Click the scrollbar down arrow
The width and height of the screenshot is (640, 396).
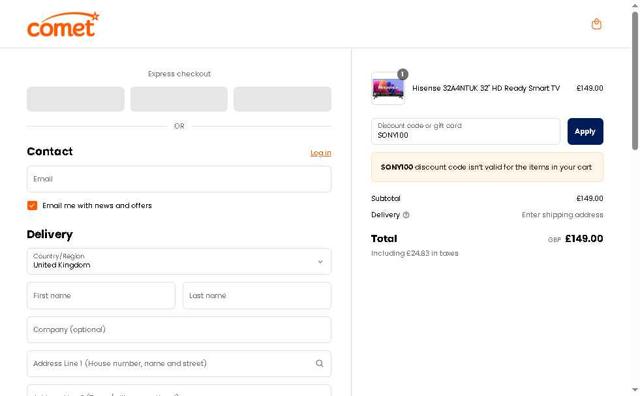(635, 390)
